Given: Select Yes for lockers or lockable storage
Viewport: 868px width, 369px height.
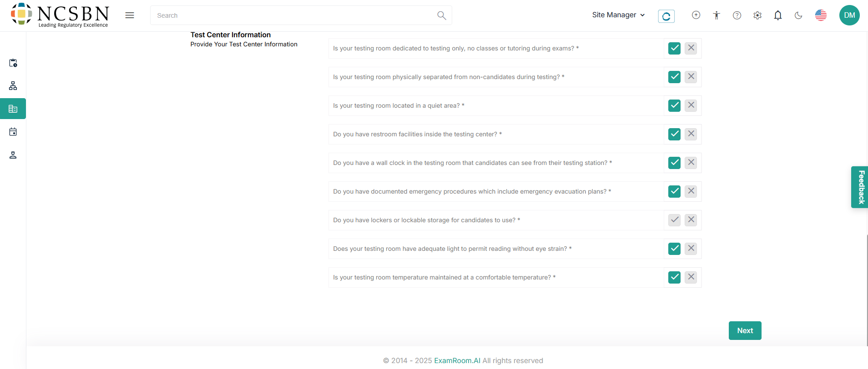Looking at the screenshot, I should (674, 220).
